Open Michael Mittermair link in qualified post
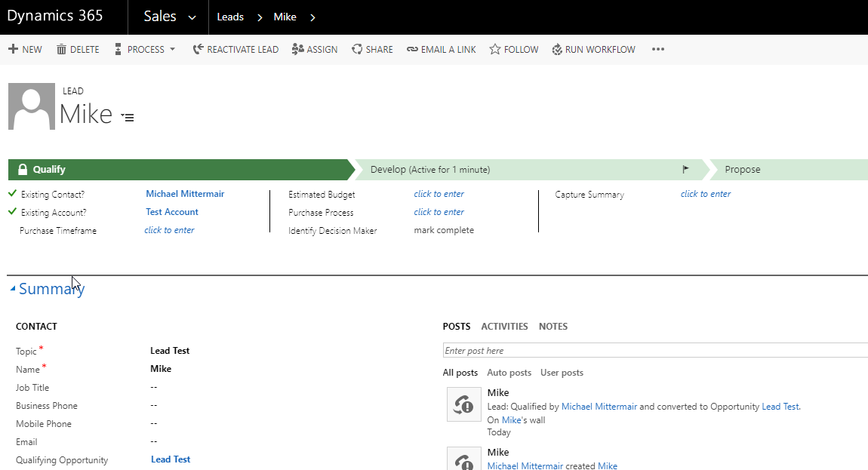This screenshot has width=868, height=470. pos(599,407)
